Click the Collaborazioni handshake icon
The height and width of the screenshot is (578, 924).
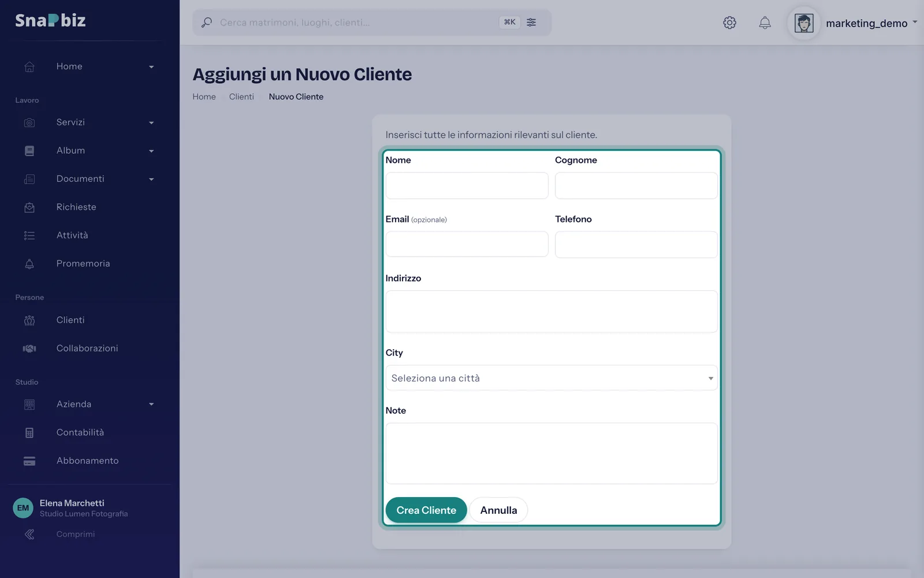pos(29,349)
